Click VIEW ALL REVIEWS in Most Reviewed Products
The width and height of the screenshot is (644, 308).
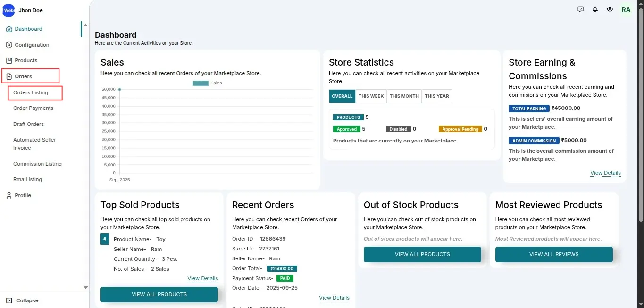point(554,254)
